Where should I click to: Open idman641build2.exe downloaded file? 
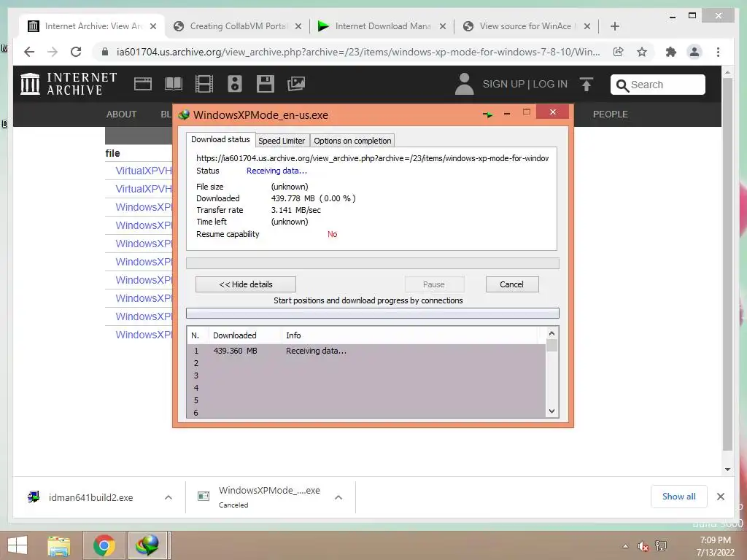(x=90, y=497)
